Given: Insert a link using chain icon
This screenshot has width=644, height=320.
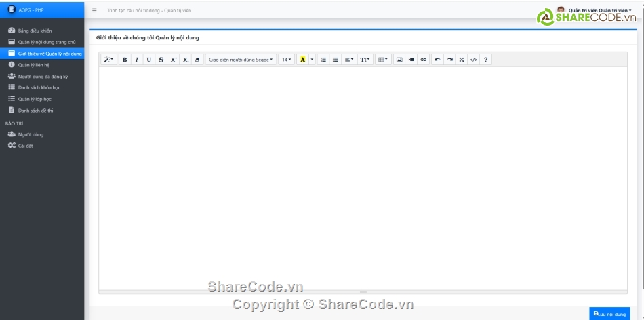Looking at the screenshot, I should click(424, 60).
